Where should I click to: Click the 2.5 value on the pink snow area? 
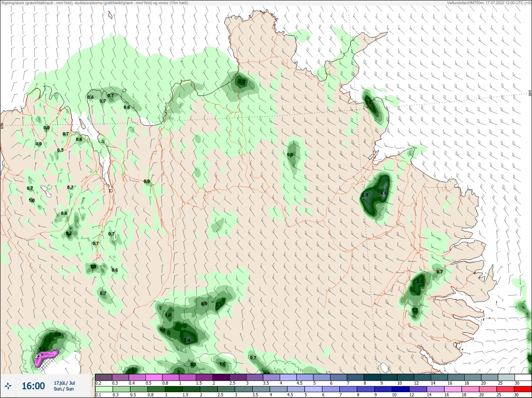click(x=39, y=356)
